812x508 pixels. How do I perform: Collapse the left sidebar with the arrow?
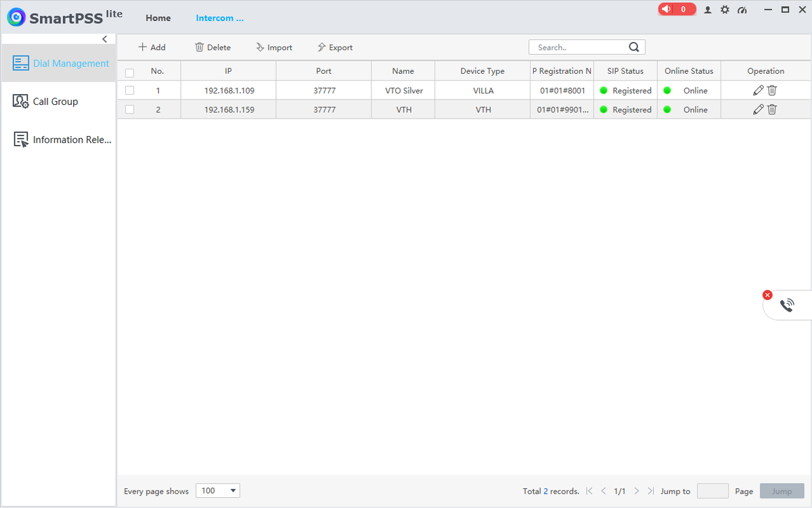coord(104,39)
